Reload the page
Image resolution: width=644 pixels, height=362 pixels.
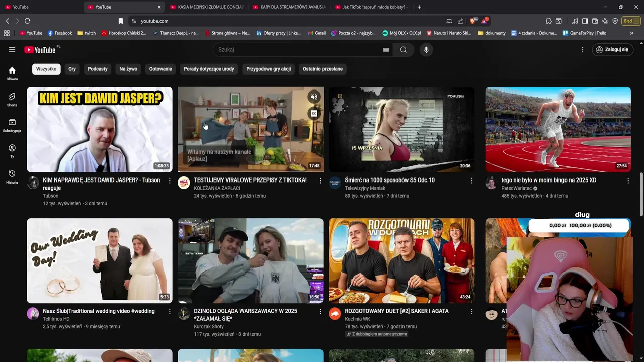(x=27, y=21)
